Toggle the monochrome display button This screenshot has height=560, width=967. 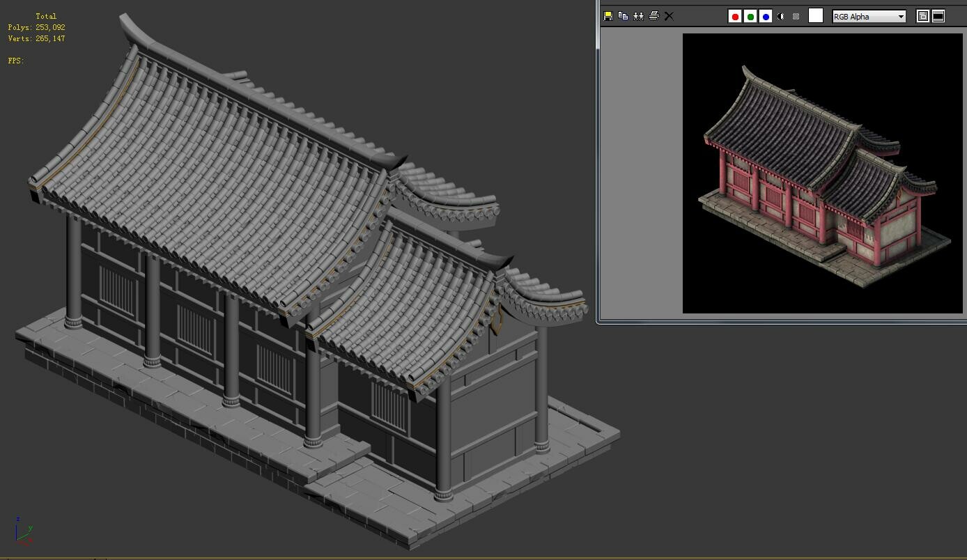click(796, 17)
